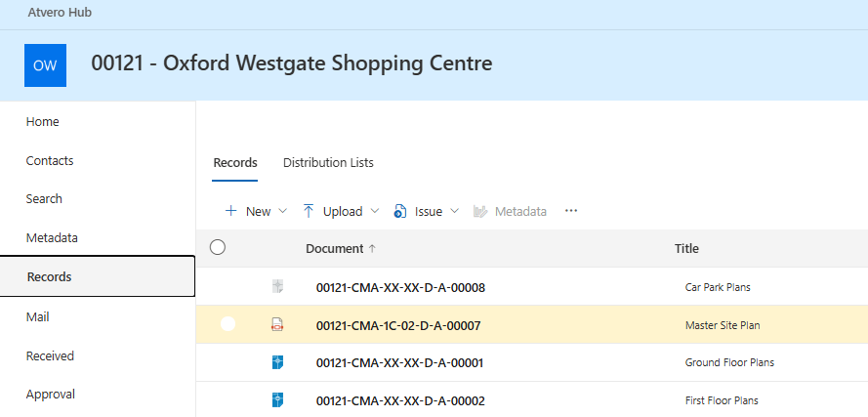Screen dimensions: 868x417
Task: Click drawing icon for 00121-CMA-XX-XX-D-A-00001
Action: pyautogui.click(x=278, y=362)
